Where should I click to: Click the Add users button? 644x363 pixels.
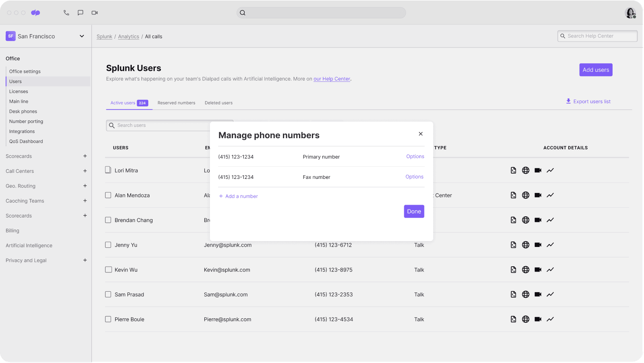click(x=596, y=70)
